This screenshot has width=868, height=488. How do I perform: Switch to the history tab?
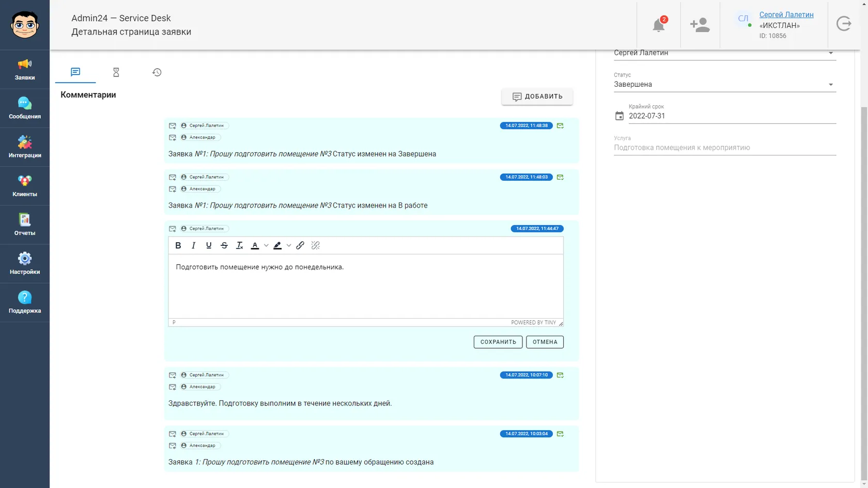click(x=157, y=72)
